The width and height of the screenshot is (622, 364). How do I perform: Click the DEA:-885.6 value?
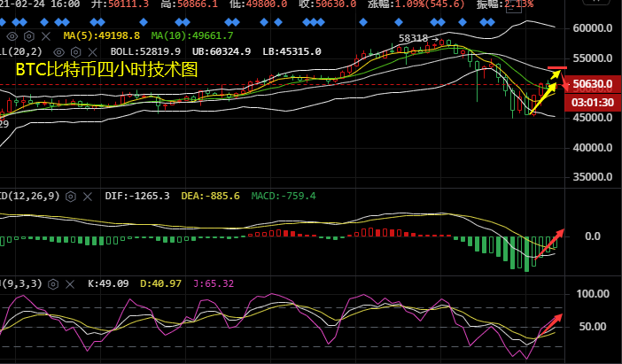coord(210,196)
